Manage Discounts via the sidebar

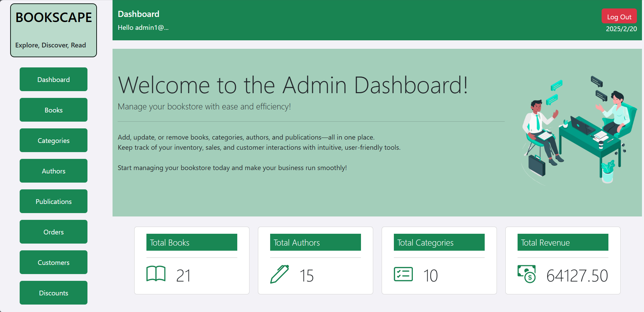tap(53, 293)
